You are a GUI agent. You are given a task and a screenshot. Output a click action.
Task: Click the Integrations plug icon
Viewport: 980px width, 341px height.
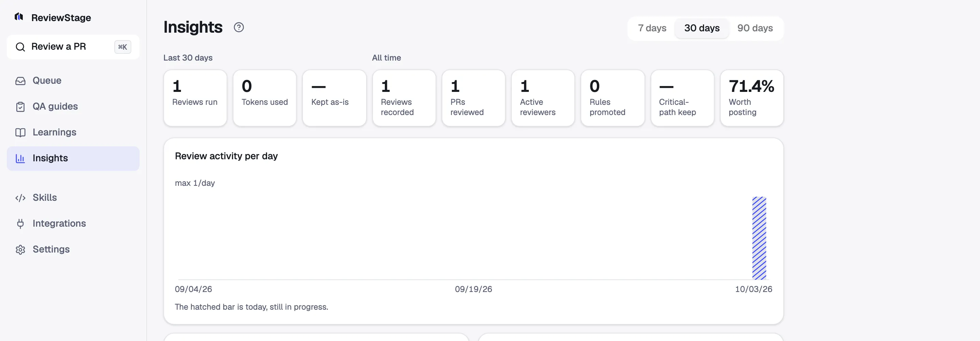[x=20, y=224]
